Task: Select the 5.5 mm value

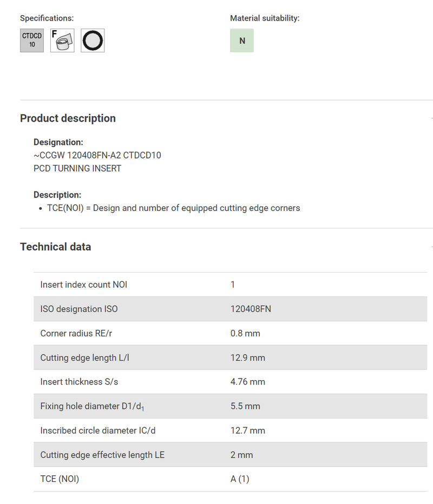Action: 245,406
